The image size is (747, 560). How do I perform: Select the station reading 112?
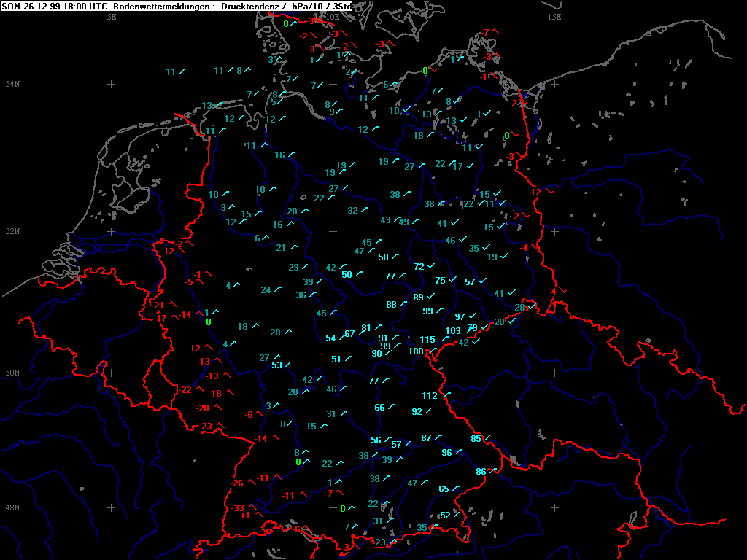click(x=430, y=396)
